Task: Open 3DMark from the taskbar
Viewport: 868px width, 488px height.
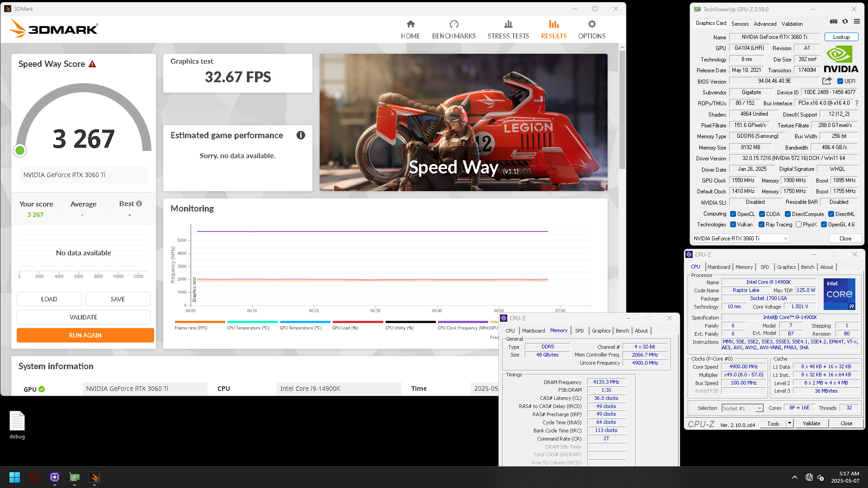Action: [x=94, y=477]
